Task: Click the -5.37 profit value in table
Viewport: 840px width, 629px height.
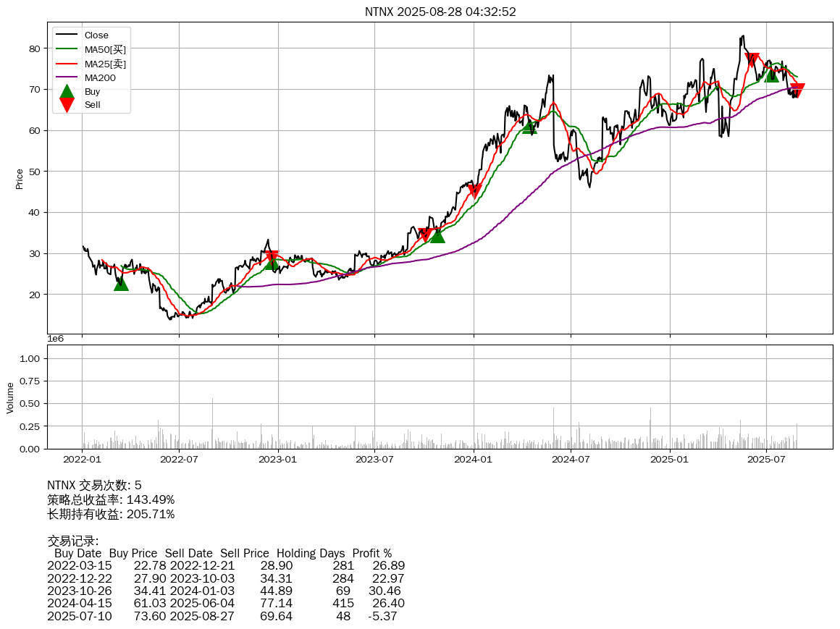Action: (382, 616)
